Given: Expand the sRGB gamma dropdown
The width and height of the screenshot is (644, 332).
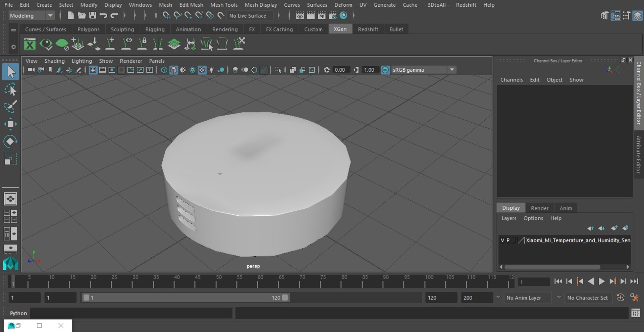Looking at the screenshot, I should point(452,70).
